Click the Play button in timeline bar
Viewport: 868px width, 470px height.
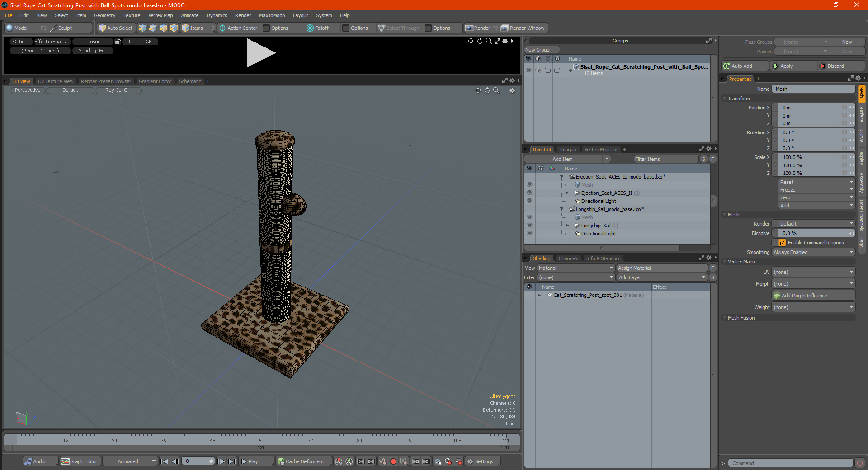point(256,461)
